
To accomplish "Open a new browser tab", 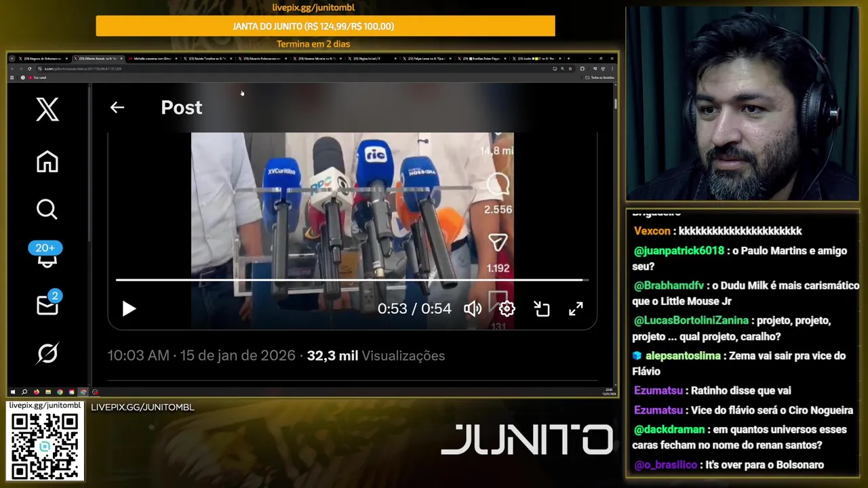I will (x=568, y=59).
